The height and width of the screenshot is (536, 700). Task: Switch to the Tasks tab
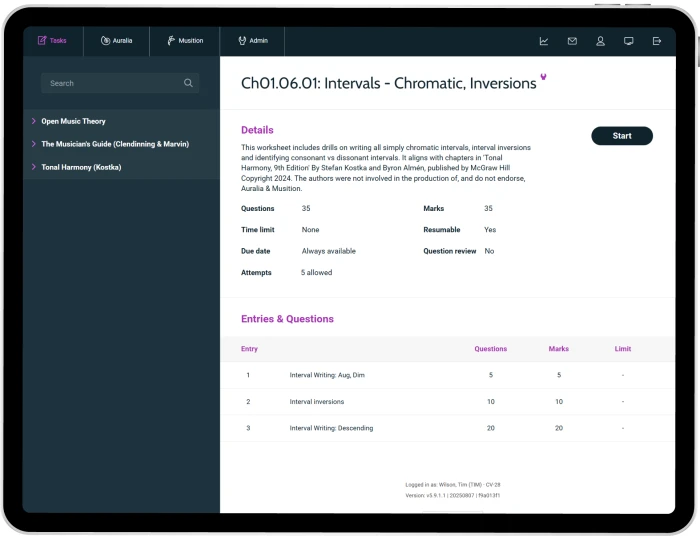(x=52, y=41)
